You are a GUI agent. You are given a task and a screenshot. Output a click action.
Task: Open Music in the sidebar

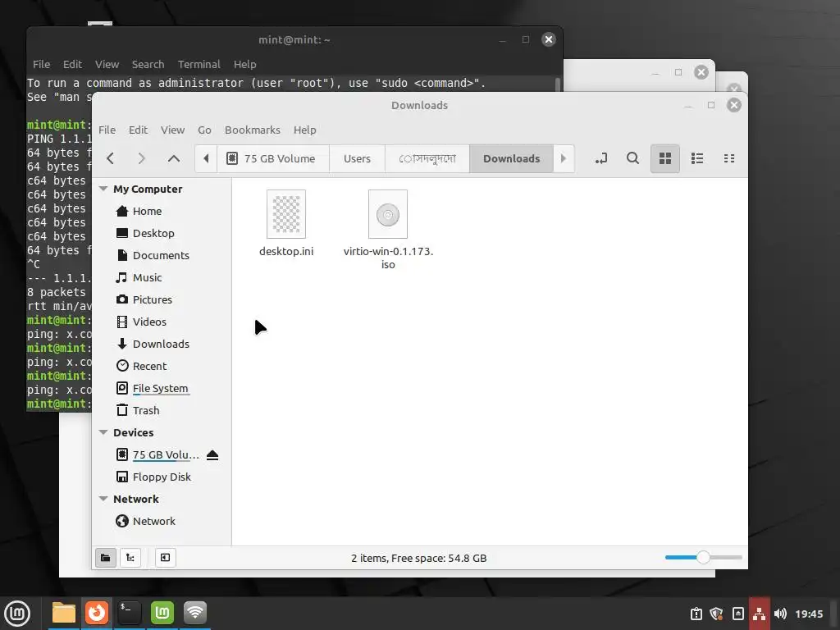click(147, 277)
